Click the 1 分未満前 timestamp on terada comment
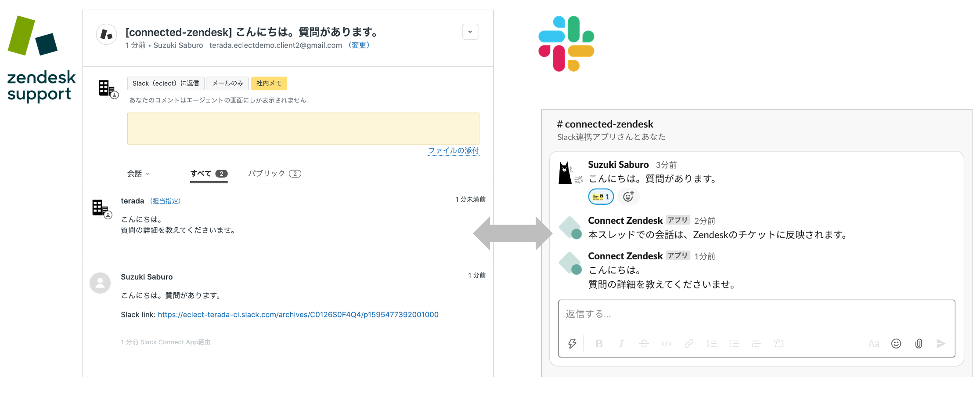The height and width of the screenshot is (400, 980). [x=470, y=200]
